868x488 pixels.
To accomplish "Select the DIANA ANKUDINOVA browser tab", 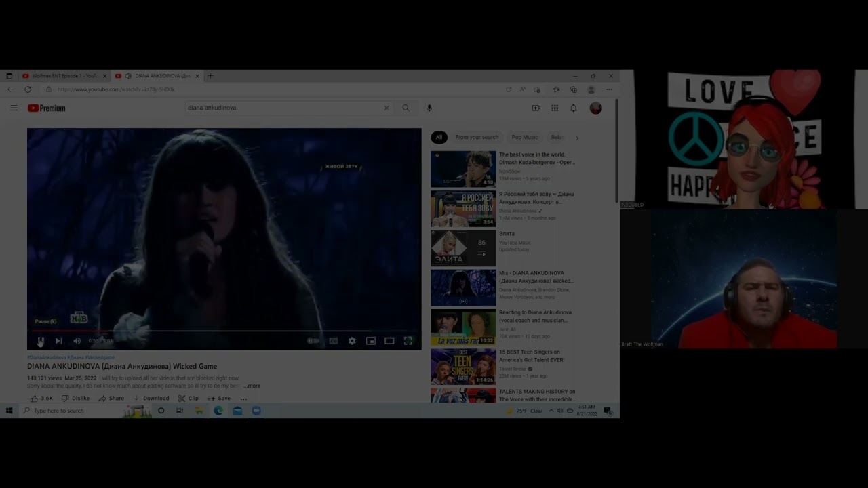I will pos(157,76).
